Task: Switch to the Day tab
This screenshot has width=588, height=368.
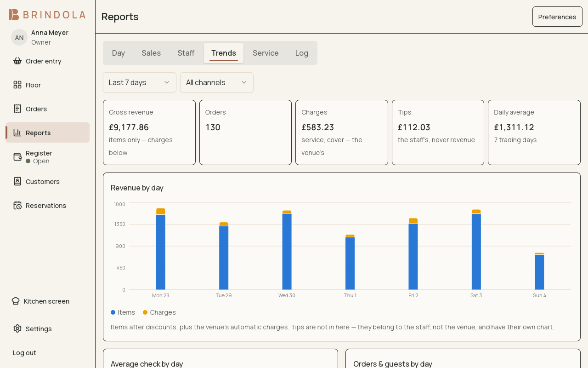Action: [119, 53]
